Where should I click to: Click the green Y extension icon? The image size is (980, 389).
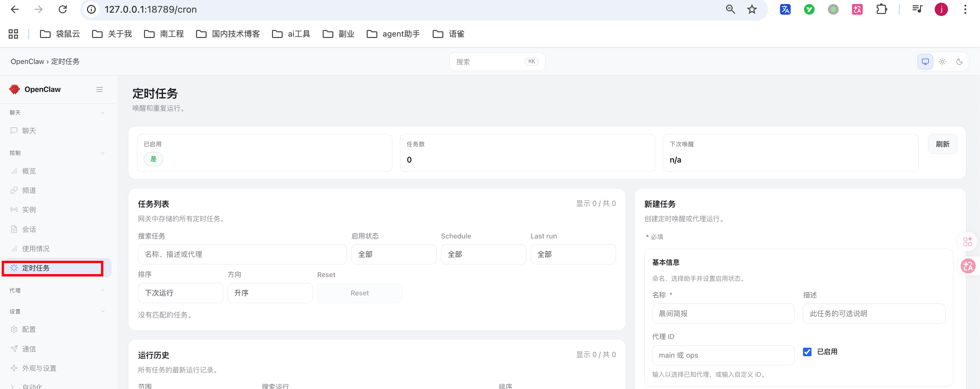coord(809,9)
